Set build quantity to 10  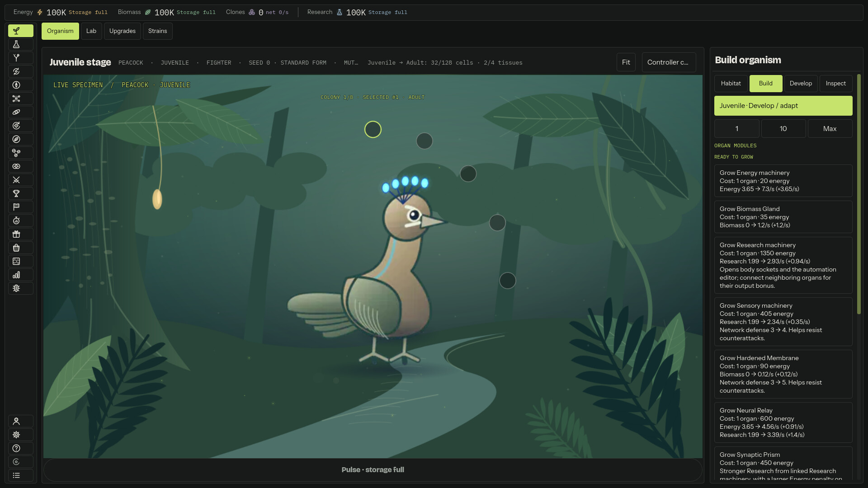pos(783,129)
